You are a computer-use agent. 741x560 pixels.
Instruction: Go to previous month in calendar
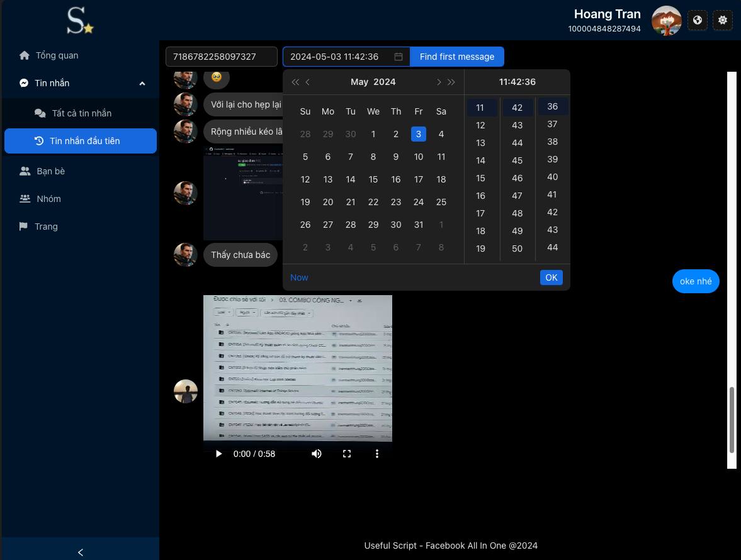pos(308,82)
